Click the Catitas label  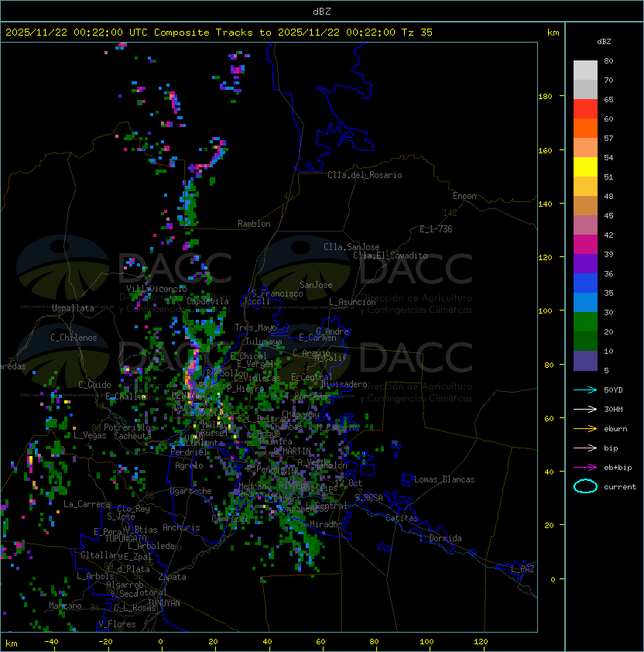click(402, 519)
